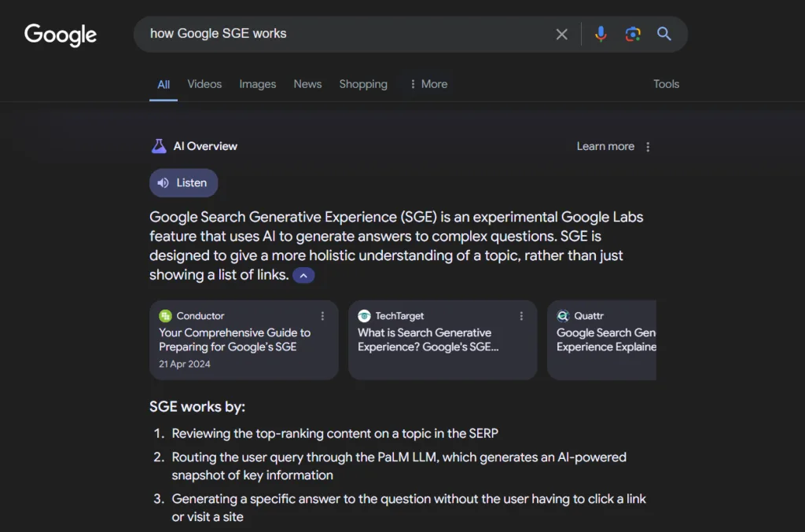The image size is (805, 532).
Task: Switch to the Videos tab
Action: tap(204, 84)
